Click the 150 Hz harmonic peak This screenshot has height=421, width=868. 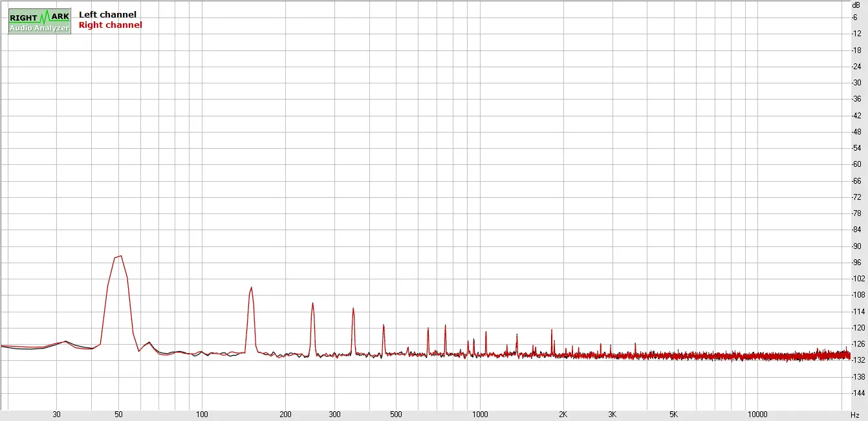tap(251, 288)
